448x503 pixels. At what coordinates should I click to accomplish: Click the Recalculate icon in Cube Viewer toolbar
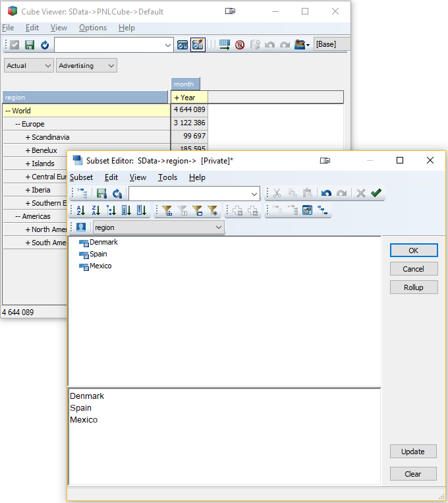(x=45, y=45)
